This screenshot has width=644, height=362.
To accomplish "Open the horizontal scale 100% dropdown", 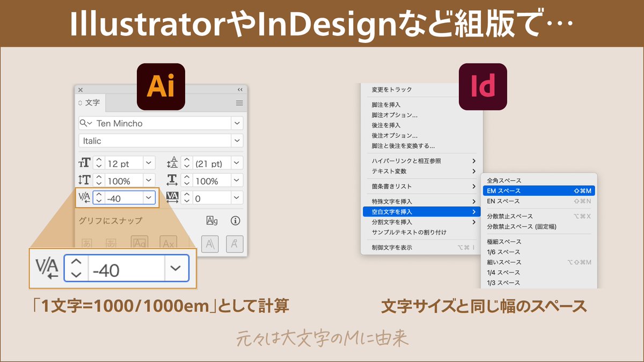I will coord(237,181).
